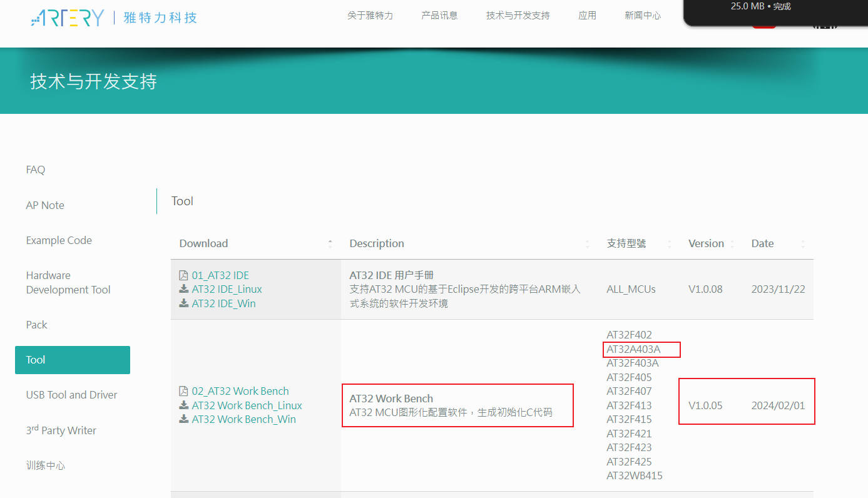Click AT32F407 in supported models
Viewport: 868px width, 498px height.
[629, 391]
